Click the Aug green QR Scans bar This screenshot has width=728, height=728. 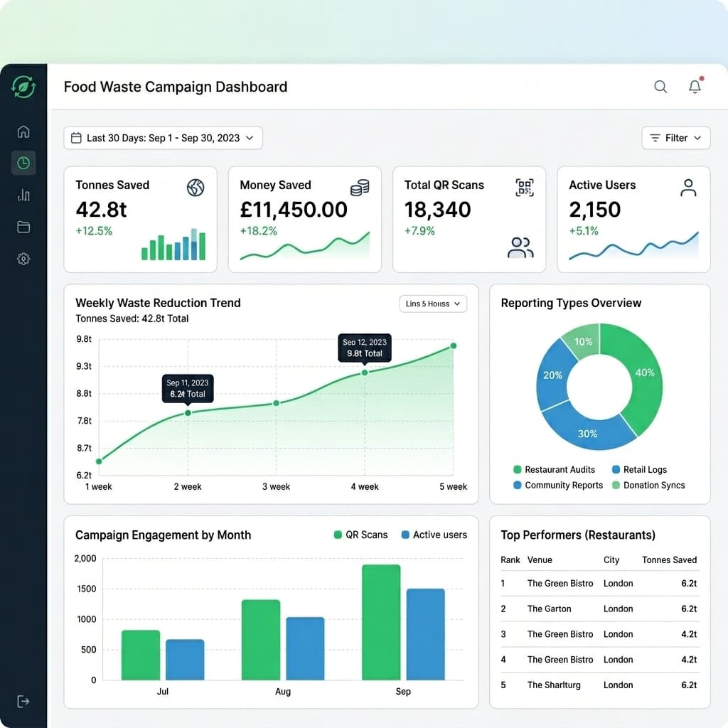tap(261, 640)
